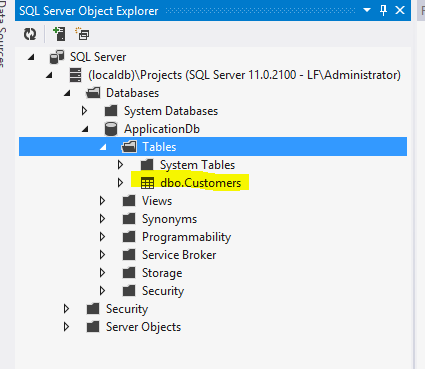Image resolution: width=425 pixels, height=369 pixels.
Task: Click the Group by Schema toolbar icon
Action: point(82,34)
